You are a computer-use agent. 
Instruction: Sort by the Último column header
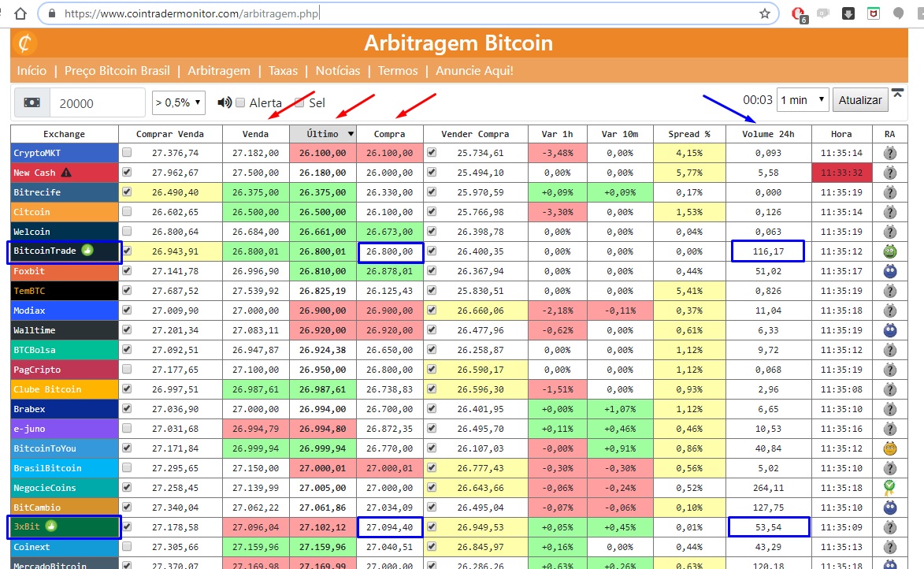323,134
